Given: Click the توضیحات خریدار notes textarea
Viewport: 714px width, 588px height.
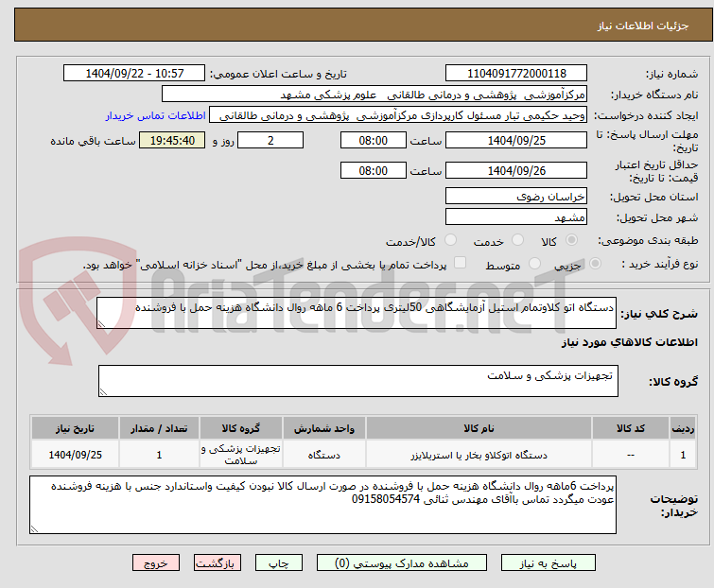Looking at the screenshot, I should pyautogui.click(x=322, y=505).
